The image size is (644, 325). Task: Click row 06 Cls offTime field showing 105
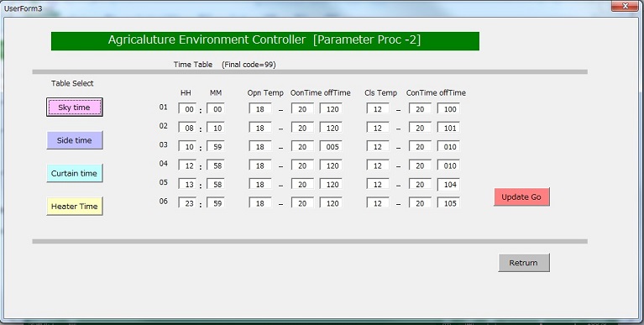click(448, 203)
